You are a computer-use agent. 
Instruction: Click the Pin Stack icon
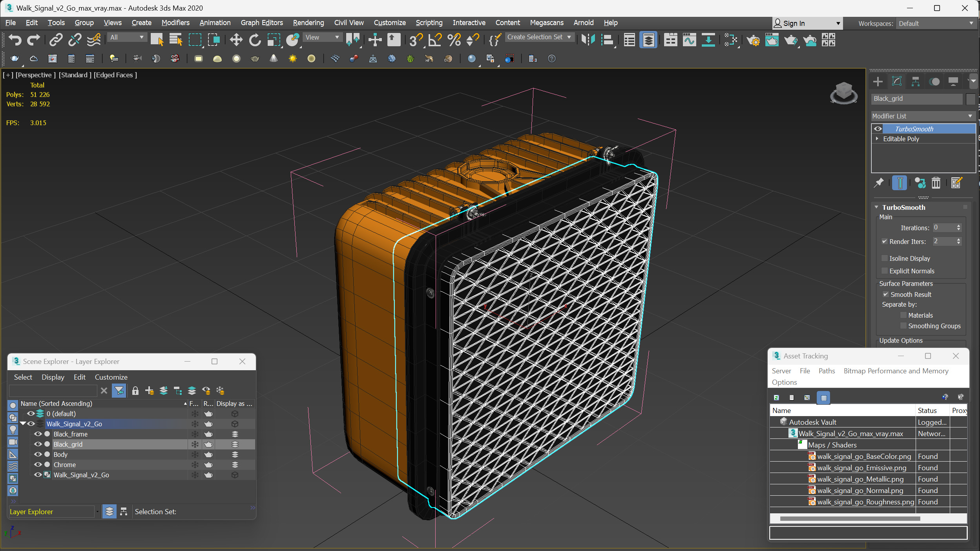coord(879,183)
